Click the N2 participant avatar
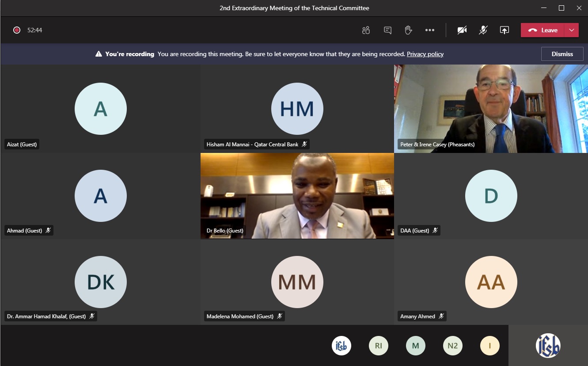 click(x=453, y=346)
